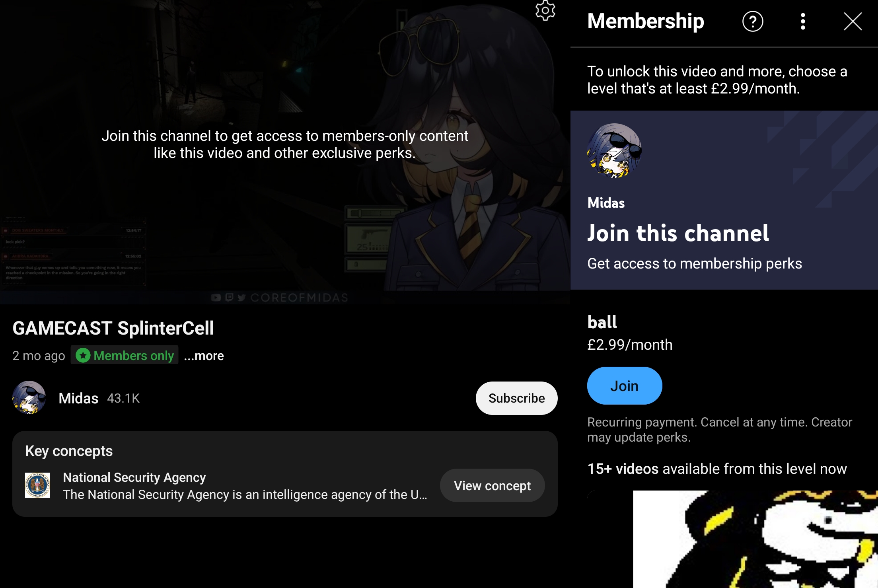Viewport: 878px width, 588px height.
Task: Open video settings gear icon
Action: click(x=545, y=10)
